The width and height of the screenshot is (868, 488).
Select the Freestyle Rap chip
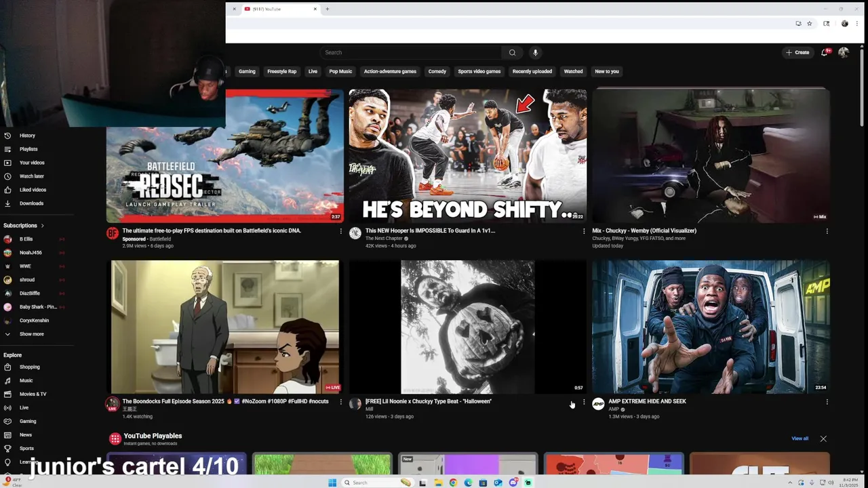click(x=281, y=71)
